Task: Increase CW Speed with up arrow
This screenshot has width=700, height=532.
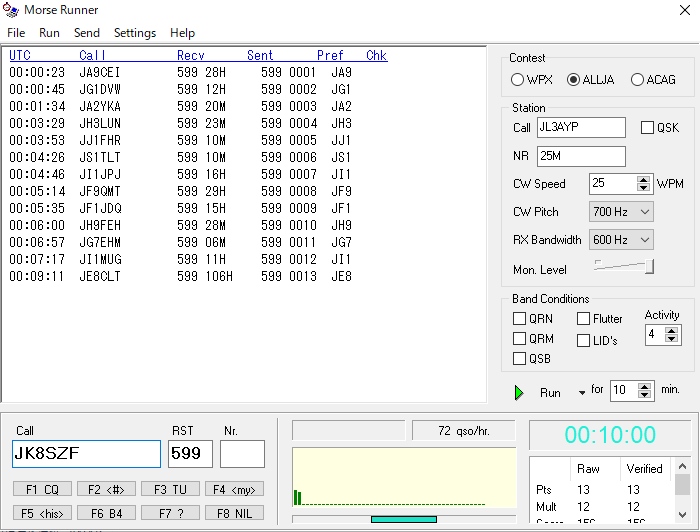Action: tap(643, 179)
